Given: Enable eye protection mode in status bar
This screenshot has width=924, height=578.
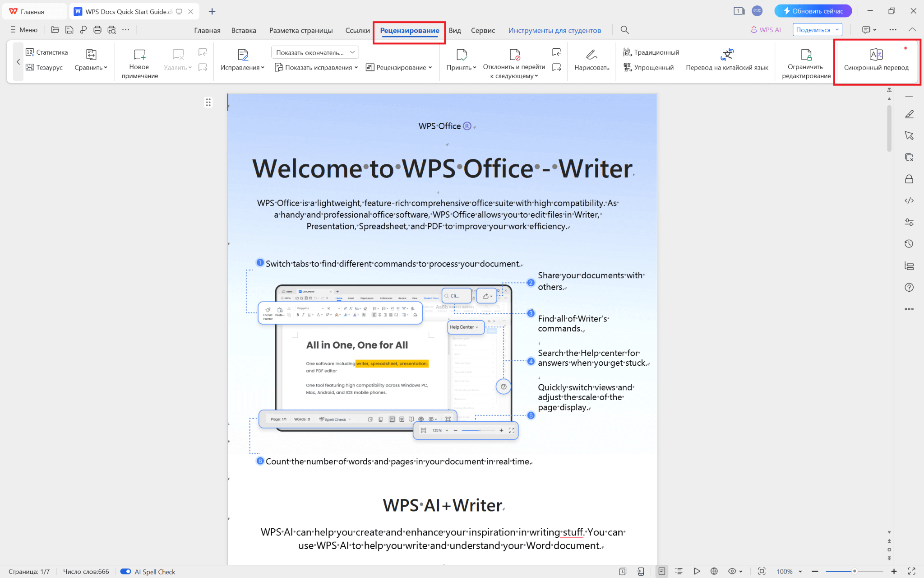Looking at the screenshot, I should [x=732, y=571].
